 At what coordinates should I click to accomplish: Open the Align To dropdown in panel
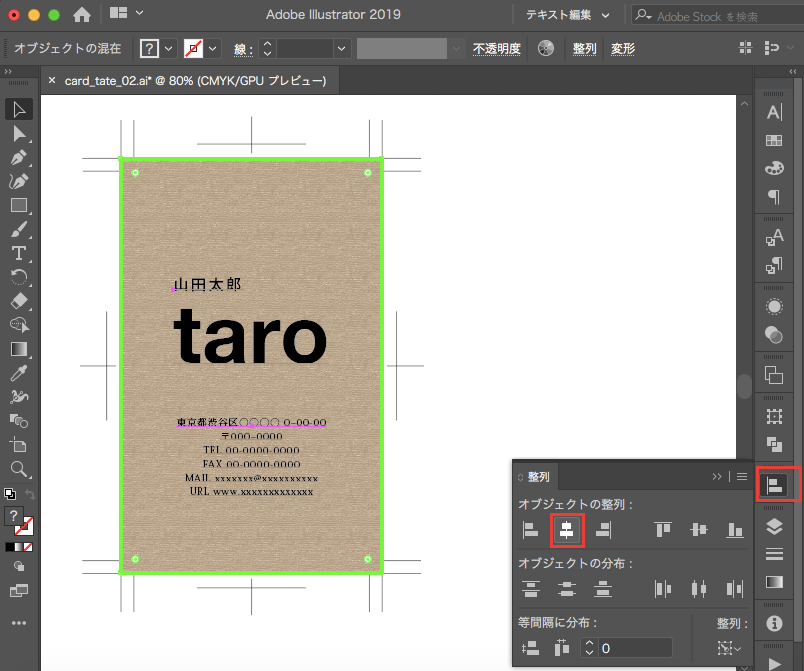731,648
